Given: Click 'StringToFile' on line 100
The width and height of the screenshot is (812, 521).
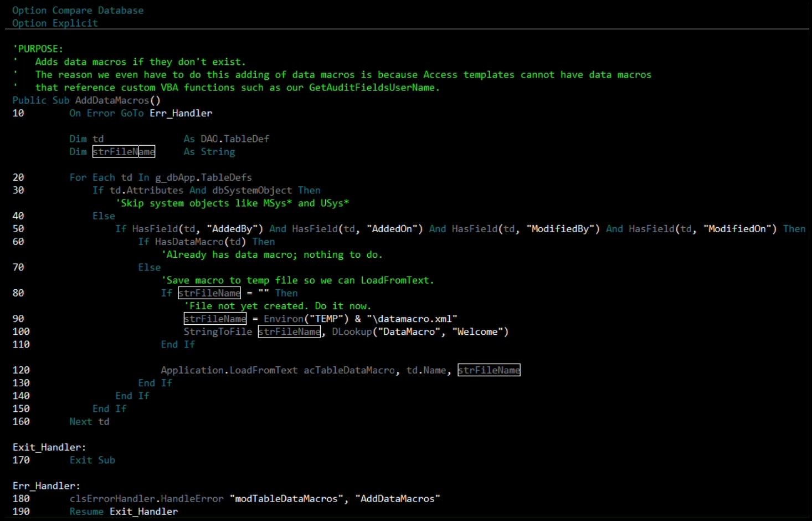Looking at the screenshot, I should [218, 331].
